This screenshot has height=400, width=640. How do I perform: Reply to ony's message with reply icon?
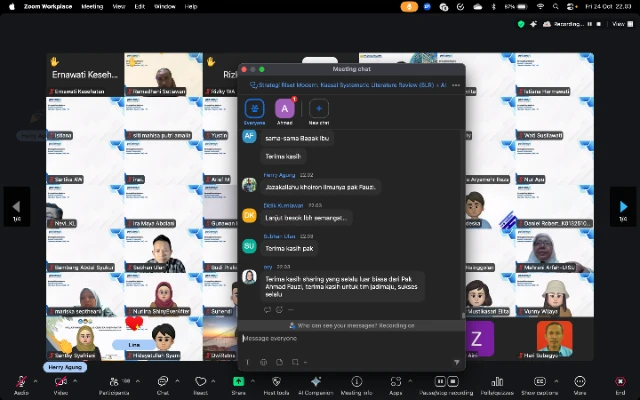(x=267, y=310)
